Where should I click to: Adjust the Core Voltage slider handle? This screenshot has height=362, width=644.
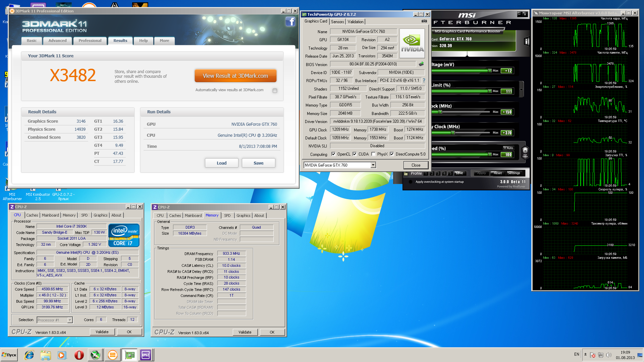pos(490,70)
